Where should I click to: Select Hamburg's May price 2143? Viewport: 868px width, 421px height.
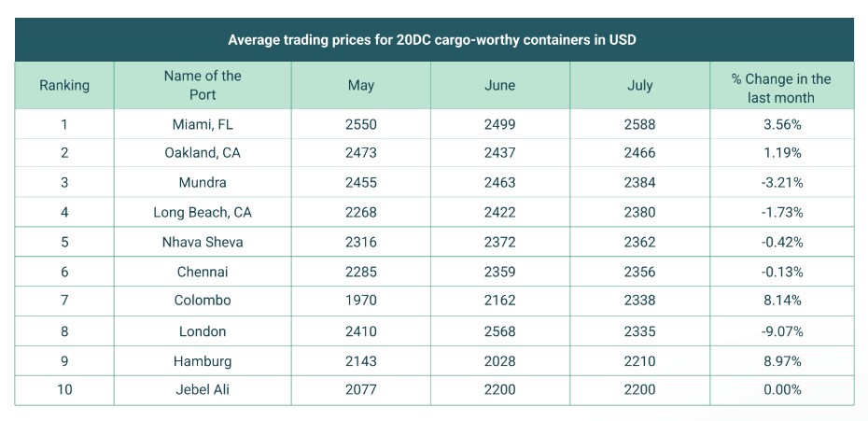click(x=360, y=360)
